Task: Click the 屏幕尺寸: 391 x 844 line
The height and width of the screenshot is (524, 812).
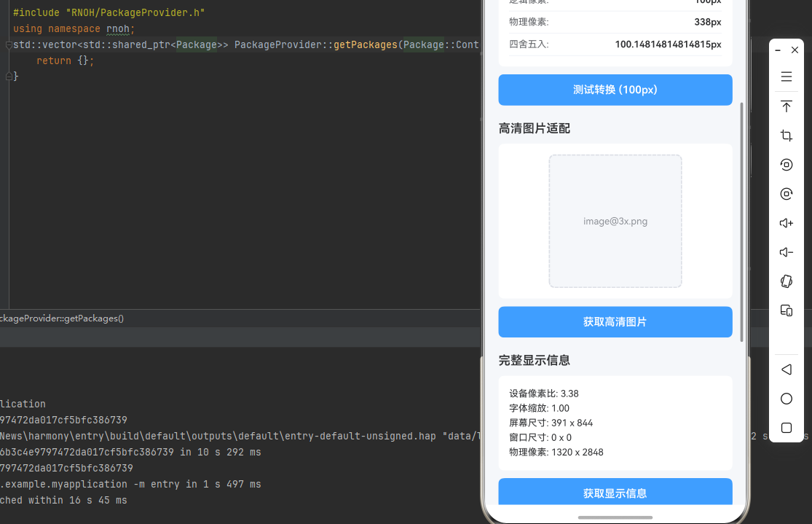Action: (x=551, y=423)
